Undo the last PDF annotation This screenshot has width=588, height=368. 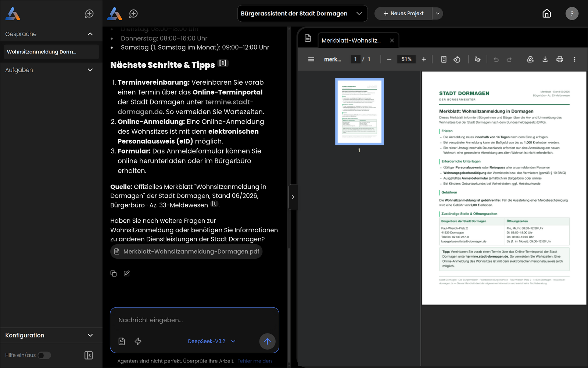(496, 59)
